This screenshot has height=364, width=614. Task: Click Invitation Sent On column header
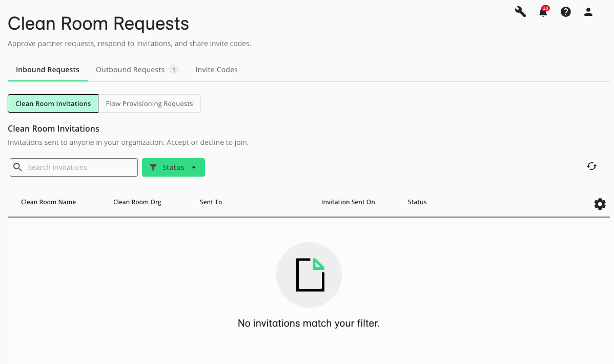pos(347,202)
